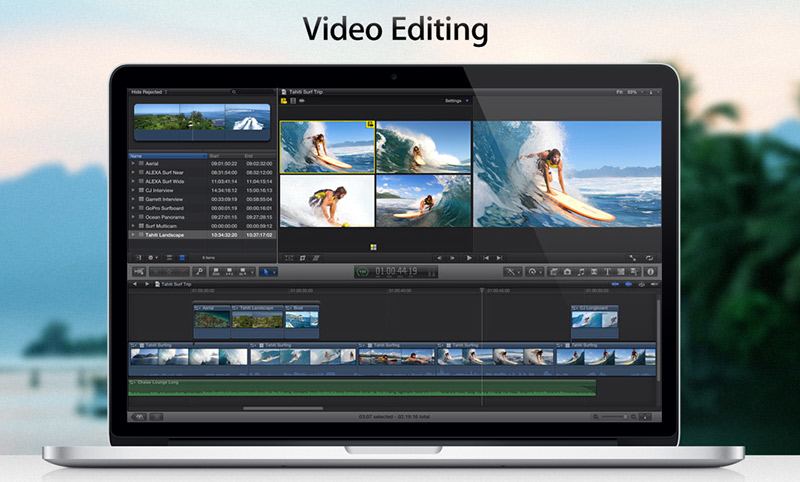Connect clip to primary storyline
The image size is (800, 482).
(x=216, y=272)
